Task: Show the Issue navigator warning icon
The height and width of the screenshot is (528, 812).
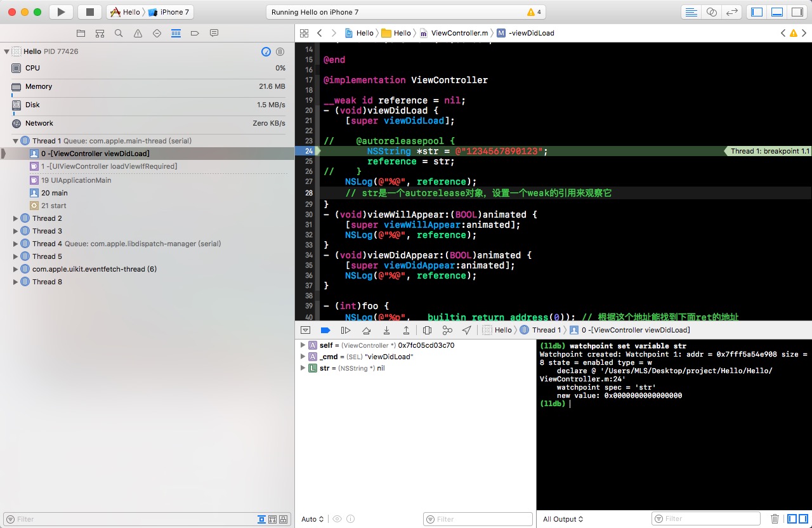Action: coord(138,33)
